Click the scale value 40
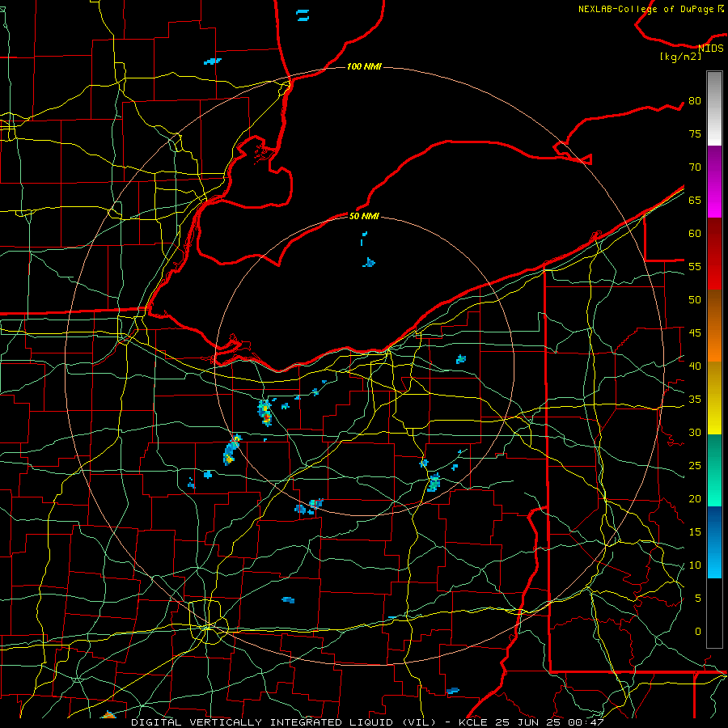Image resolution: width=728 pixels, height=728 pixels. [695, 366]
